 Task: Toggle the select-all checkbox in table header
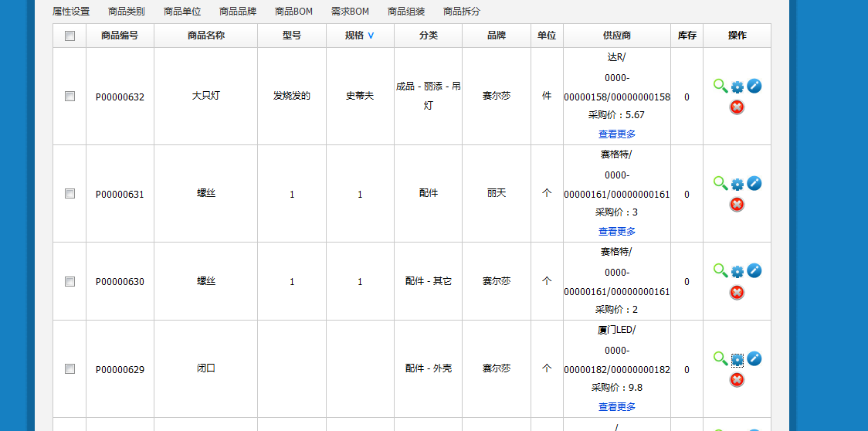coord(70,36)
